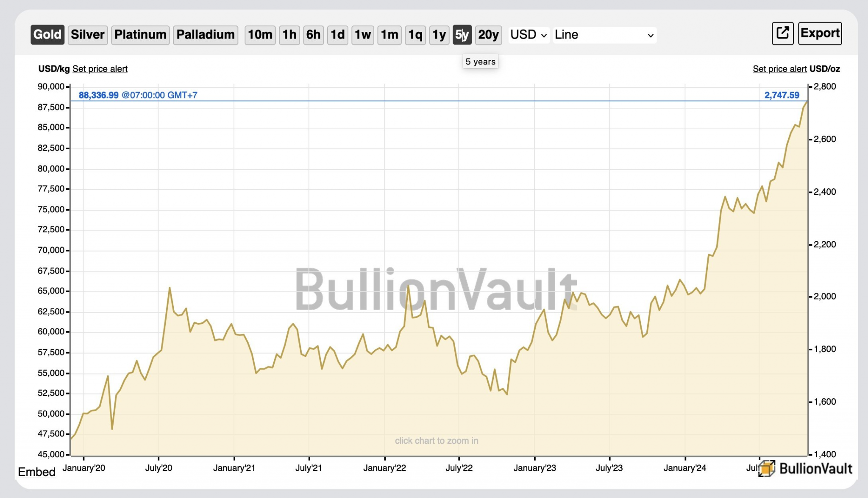Screen dimensions: 868x498
Task: Open the Line chart type dropdown
Action: point(605,35)
